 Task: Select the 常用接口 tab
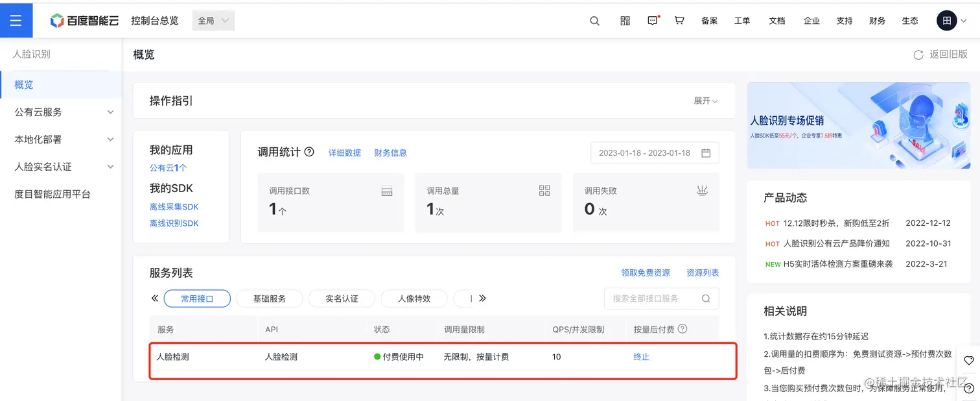coord(197,298)
